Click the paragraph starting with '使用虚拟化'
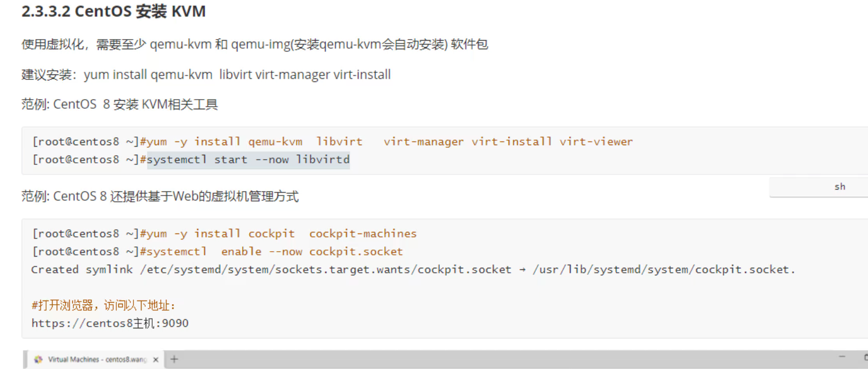This screenshot has width=868, height=369. (255, 44)
